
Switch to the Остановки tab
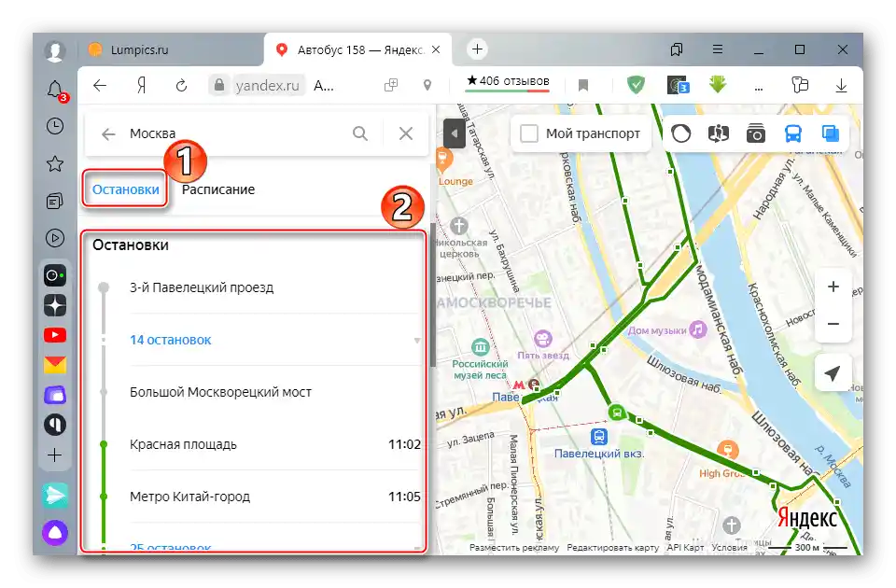[x=126, y=189]
